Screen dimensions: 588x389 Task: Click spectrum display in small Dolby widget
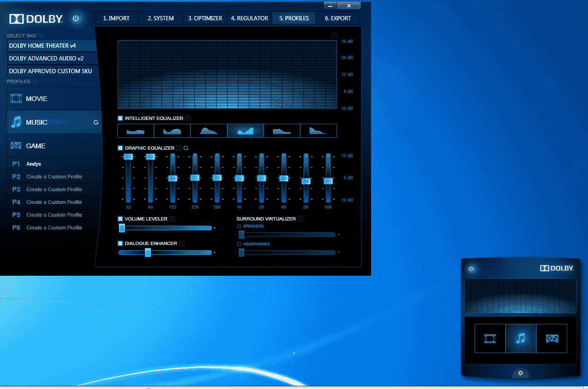point(520,296)
